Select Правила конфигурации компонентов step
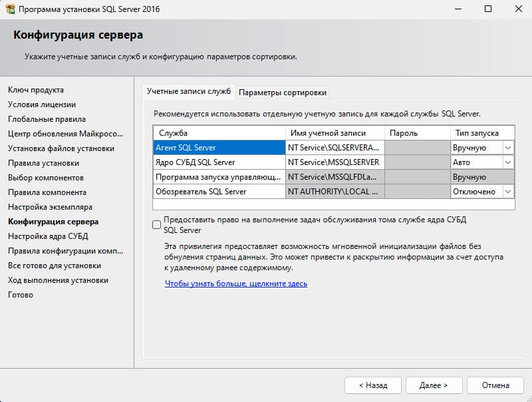The height and width of the screenshot is (402, 532). (65, 251)
